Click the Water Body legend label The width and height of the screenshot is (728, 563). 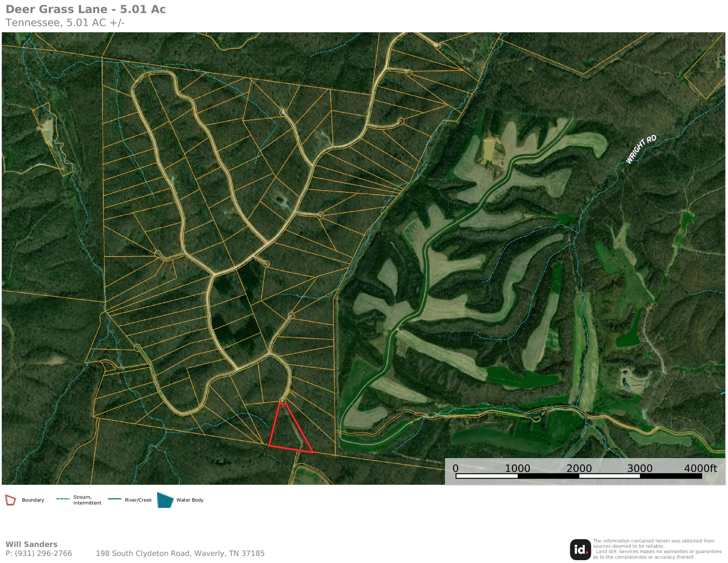coord(190,500)
